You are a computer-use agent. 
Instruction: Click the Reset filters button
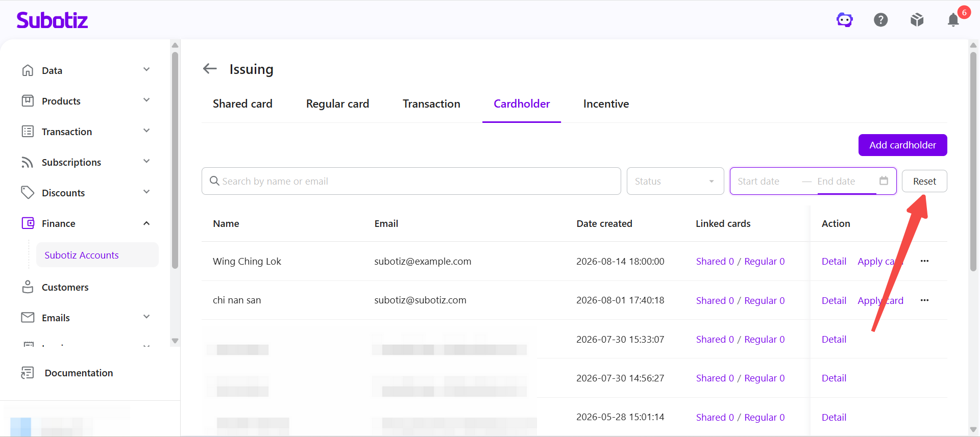(924, 181)
